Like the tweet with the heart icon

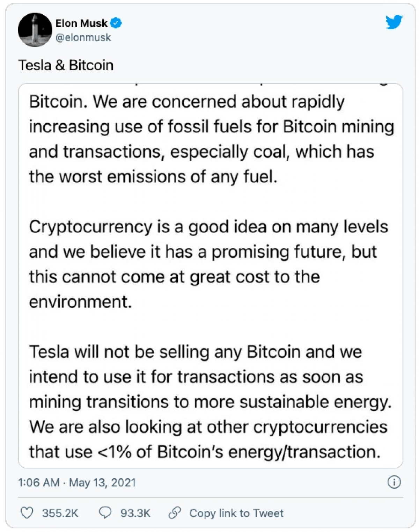tap(27, 513)
